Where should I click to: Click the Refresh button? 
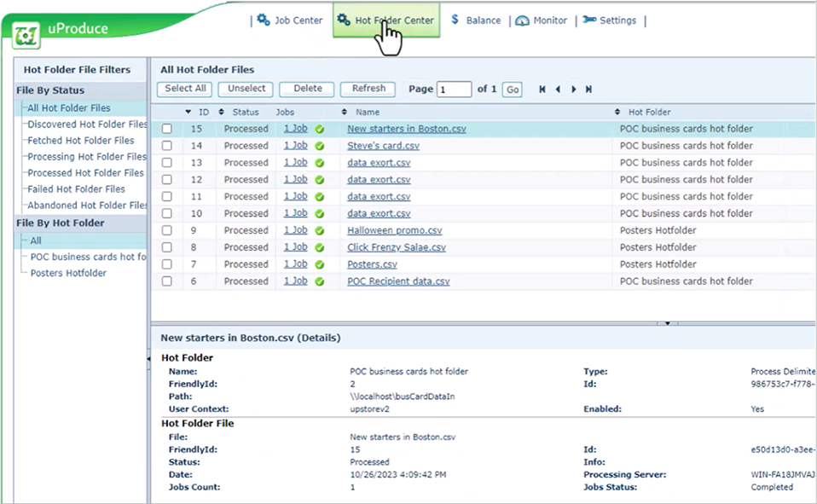[368, 90]
